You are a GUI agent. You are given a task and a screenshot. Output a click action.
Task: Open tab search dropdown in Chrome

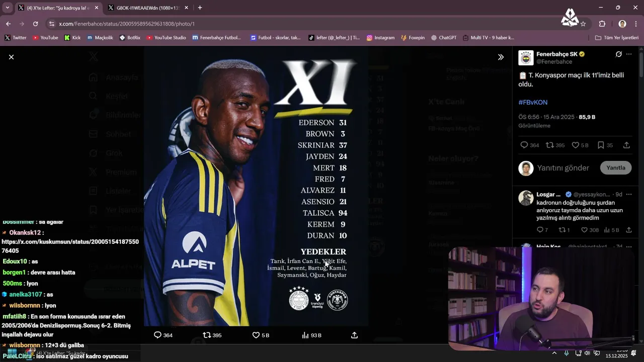[x=7, y=8]
